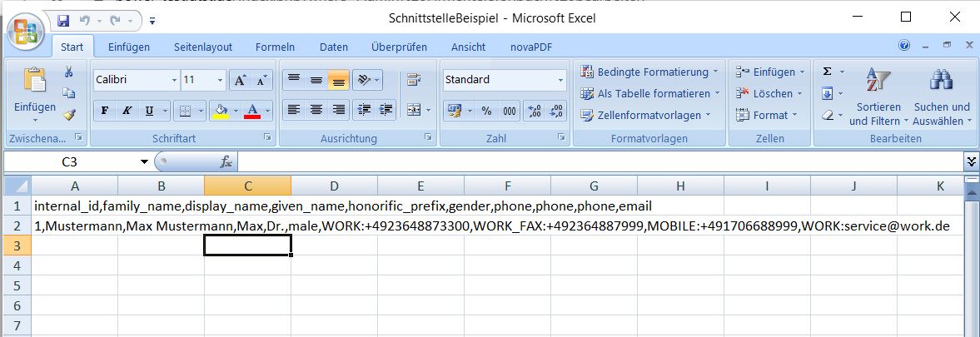This screenshot has height=337, width=980.
Task: Undo last action in Quick Access toolbar
Action: 85,22
